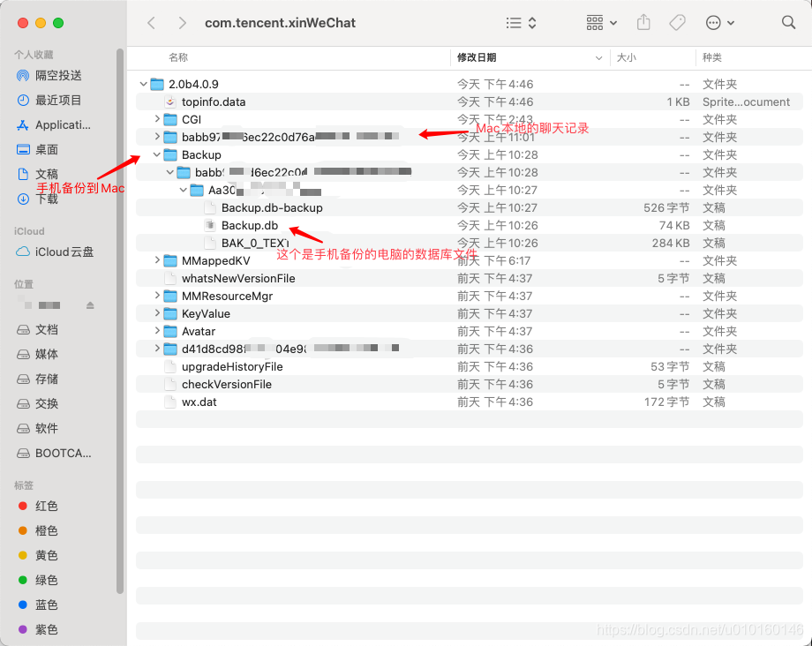Viewport: 812px width, 646px height.
Task: Click the MMappedKV folder icon
Action: tap(170, 261)
